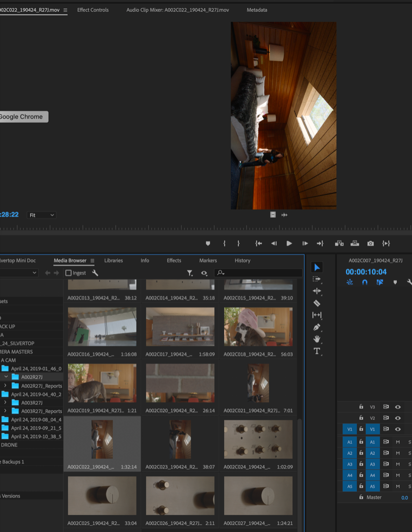Open the Effect Controls tab
Screen dimensions: 412x532
93,10
